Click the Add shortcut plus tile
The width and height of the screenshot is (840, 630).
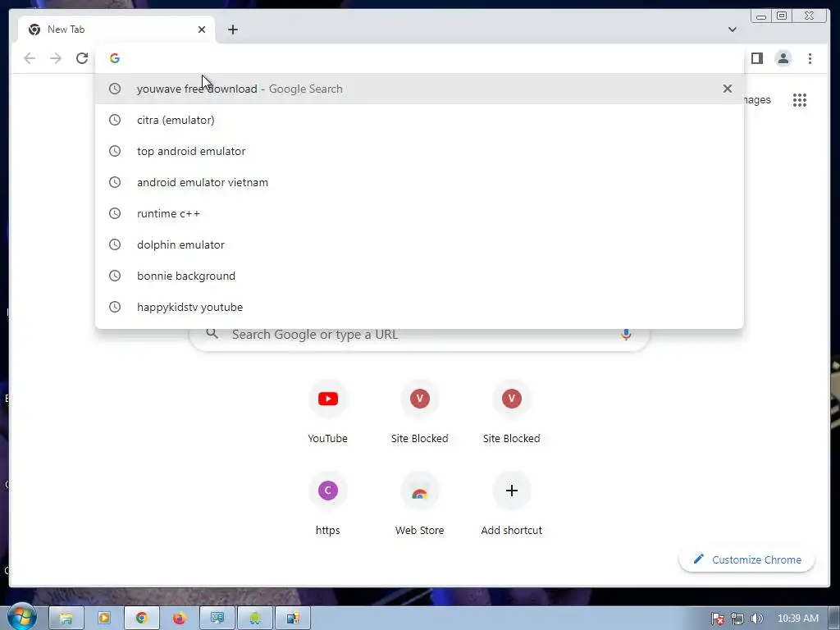coord(512,504)
